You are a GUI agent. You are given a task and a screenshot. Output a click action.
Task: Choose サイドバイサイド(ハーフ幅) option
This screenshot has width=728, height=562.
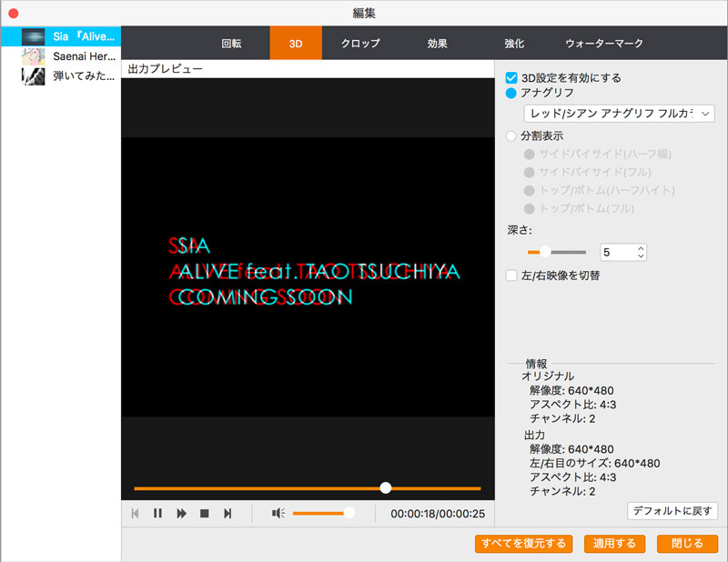529,154
